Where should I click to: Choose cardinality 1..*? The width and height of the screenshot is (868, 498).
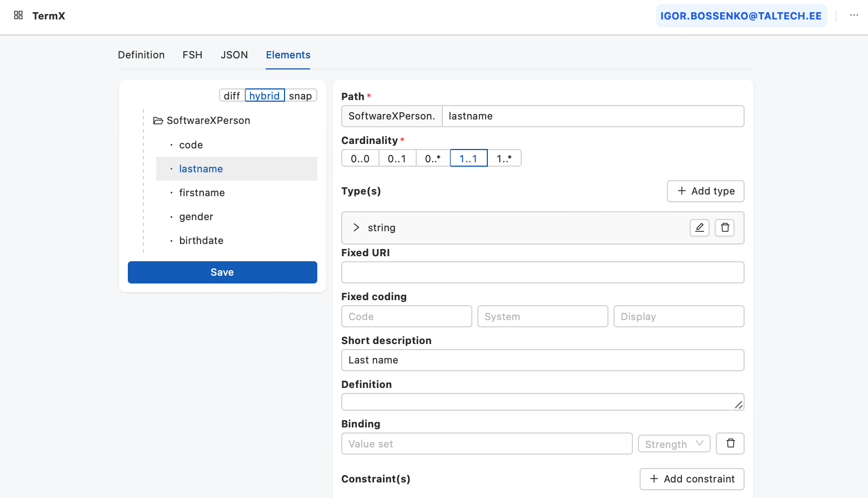tap(504, 158)
